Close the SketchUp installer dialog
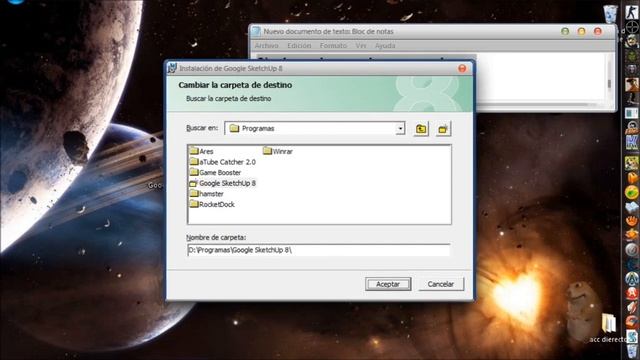 462,69
